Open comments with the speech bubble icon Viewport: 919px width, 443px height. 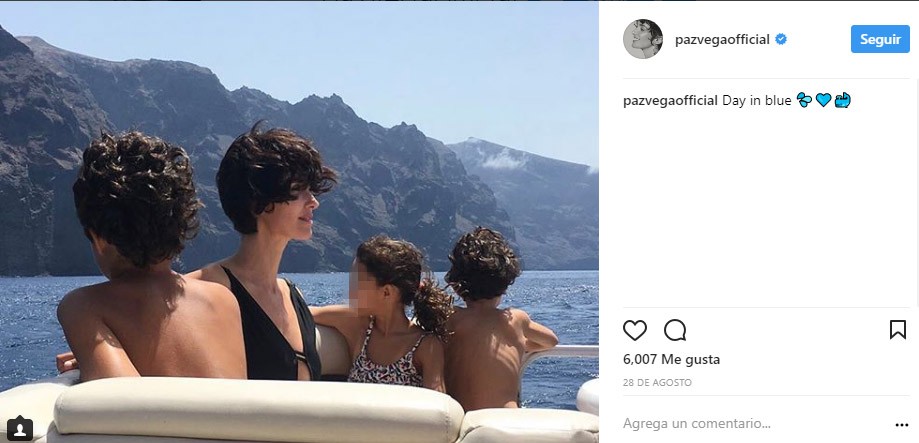675,330
